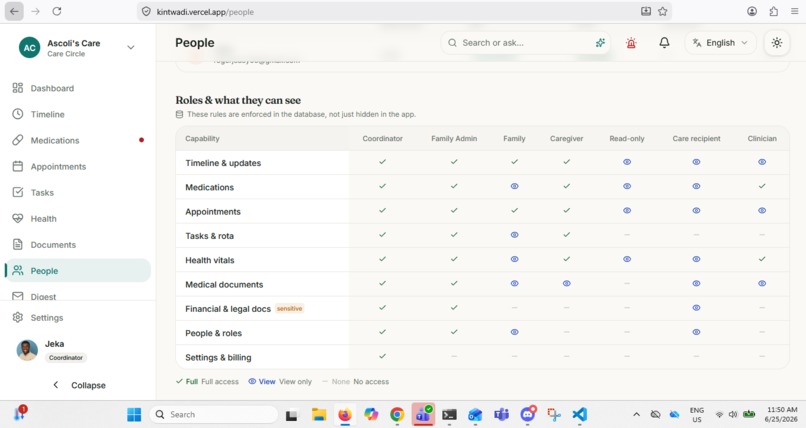Open the Windows Start menu
The image size is (806, 428).
134,415
